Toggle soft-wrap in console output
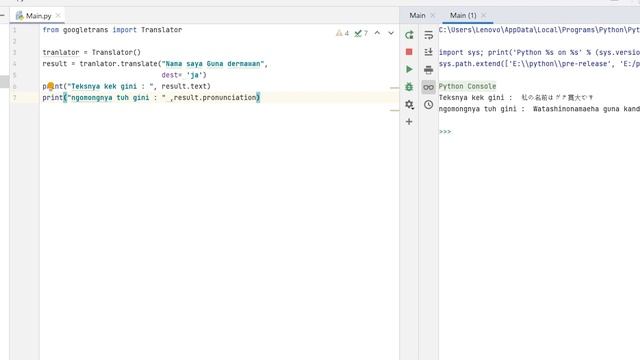This screenshot has width=640, height=360. [428, 35]
